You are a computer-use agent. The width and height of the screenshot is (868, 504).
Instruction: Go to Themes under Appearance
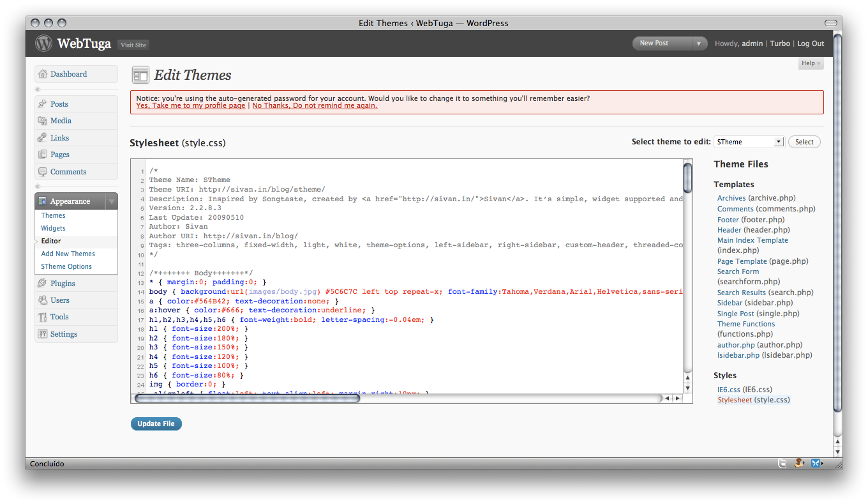click(53, 215)
